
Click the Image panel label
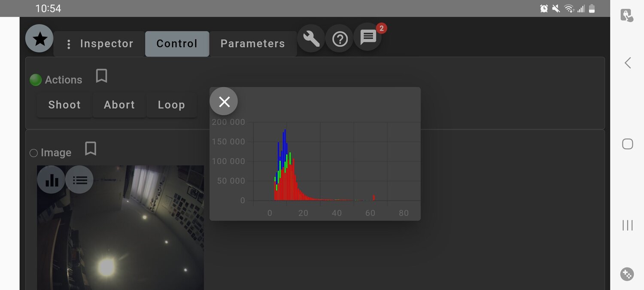point(56,153)
